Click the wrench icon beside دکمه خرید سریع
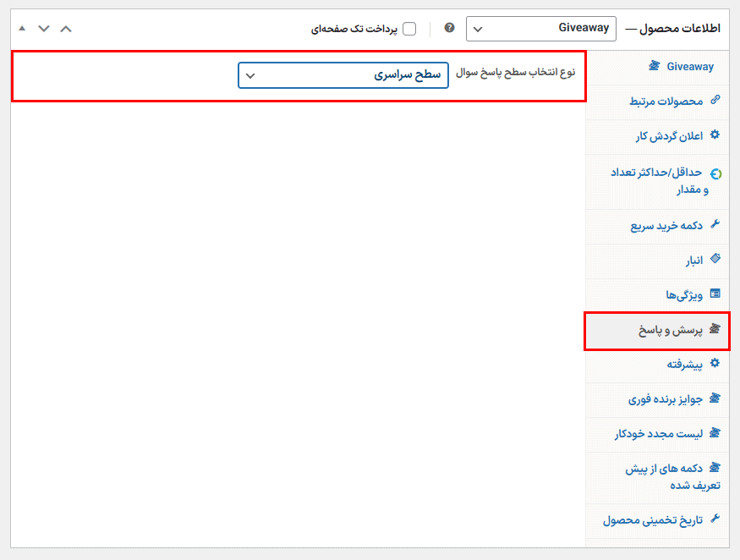 [715, 225]
